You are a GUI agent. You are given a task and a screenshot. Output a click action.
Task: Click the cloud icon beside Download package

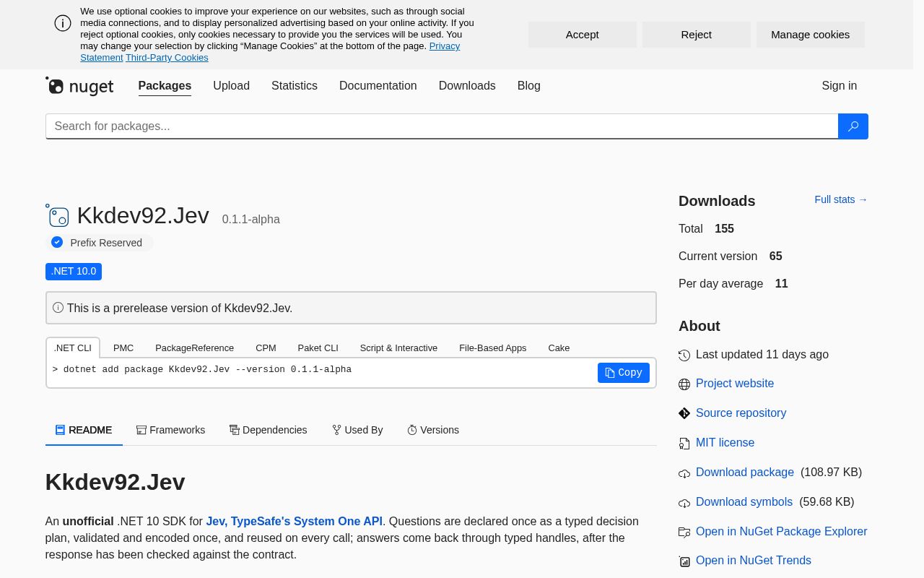[x=684, y=473]
